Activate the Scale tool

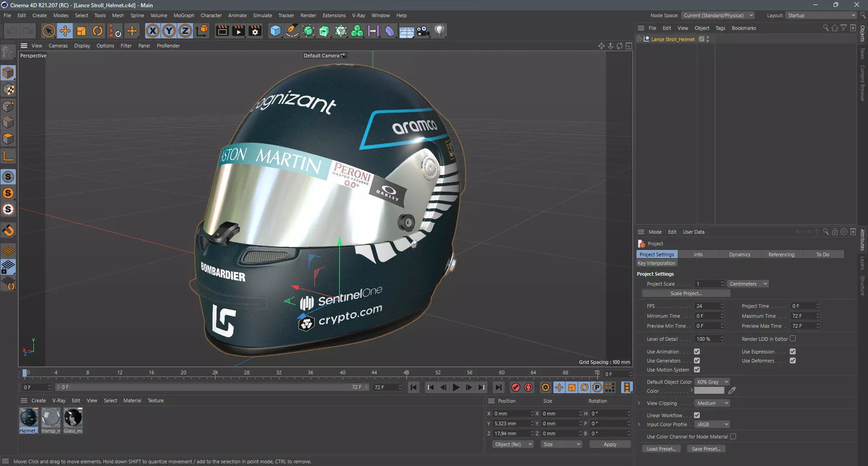(x=81, y=31)
